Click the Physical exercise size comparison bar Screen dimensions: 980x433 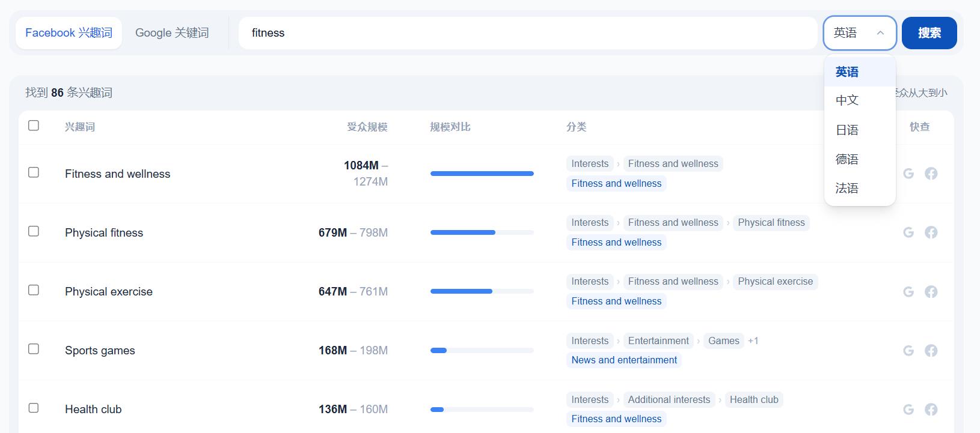[x=482, y=291]
